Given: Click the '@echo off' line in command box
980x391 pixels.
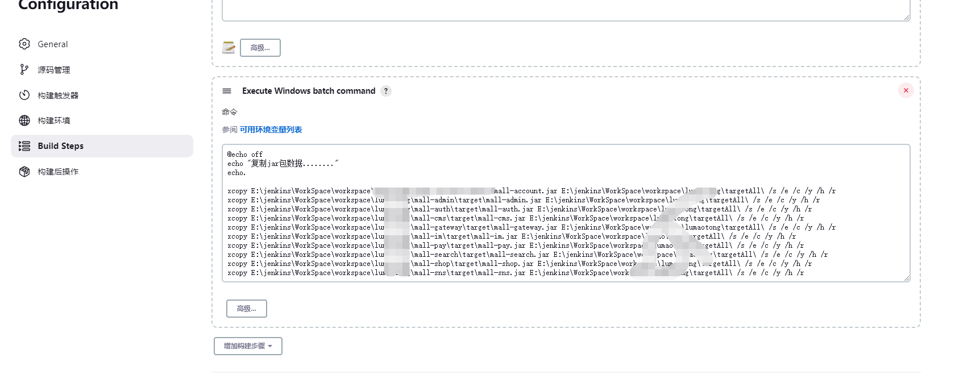Looking at the screenshot, I should click(245, 155).
